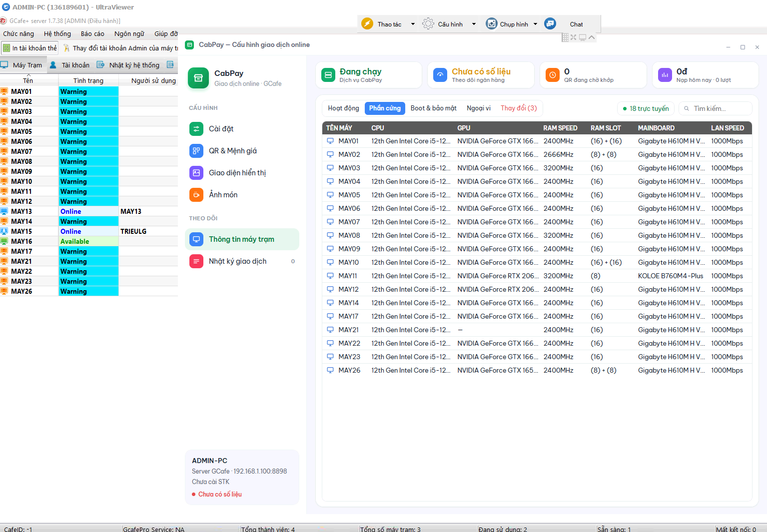767x532 pixels.
Task: Click the UltraViewer Chat icon
Action: (550, 23)
